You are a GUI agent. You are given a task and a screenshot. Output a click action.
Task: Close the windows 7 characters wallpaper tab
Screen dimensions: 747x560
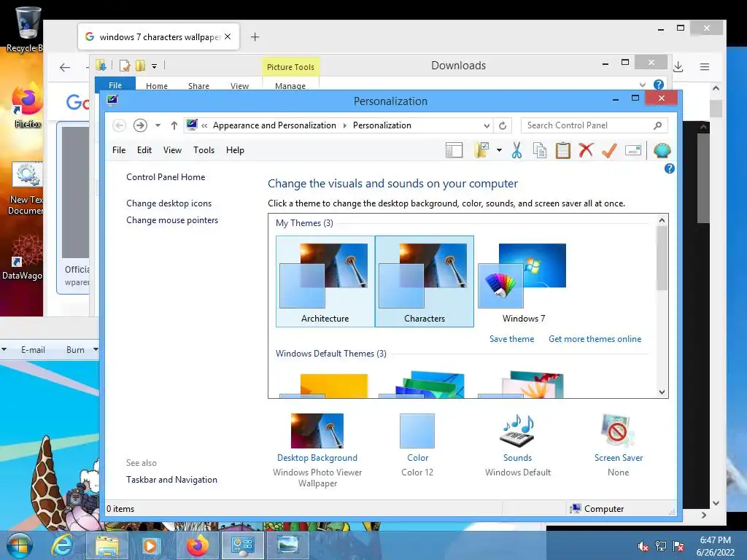(228, 36)
